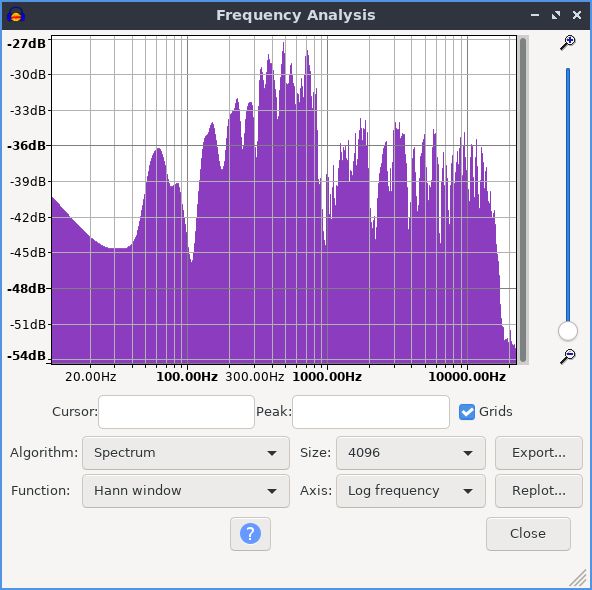Click the 1000.00Hz frequency axis label
Image resolution: width=592 pixels, height=590 pixels.
pos(327,377)
